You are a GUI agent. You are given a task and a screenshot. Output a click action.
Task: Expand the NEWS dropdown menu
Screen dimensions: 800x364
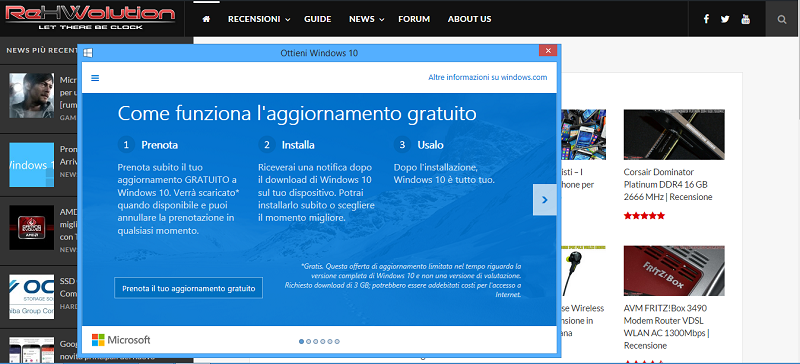tap(366, 19)
